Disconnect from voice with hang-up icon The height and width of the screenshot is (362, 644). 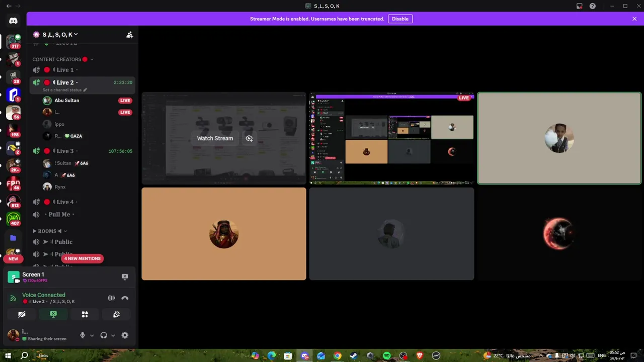pyautogui.click(x=125, y=298)
